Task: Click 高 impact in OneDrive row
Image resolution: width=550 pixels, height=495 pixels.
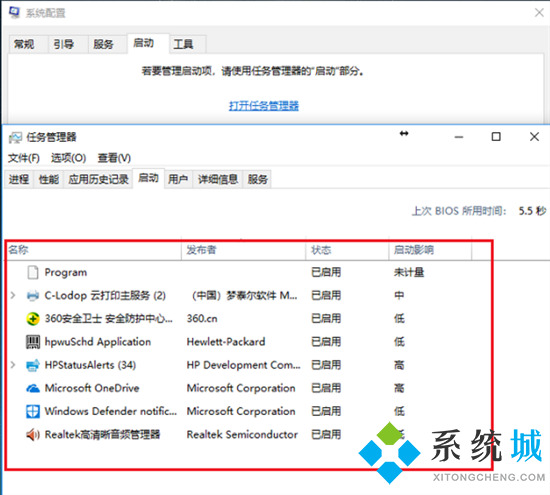Action: point(399,388)
